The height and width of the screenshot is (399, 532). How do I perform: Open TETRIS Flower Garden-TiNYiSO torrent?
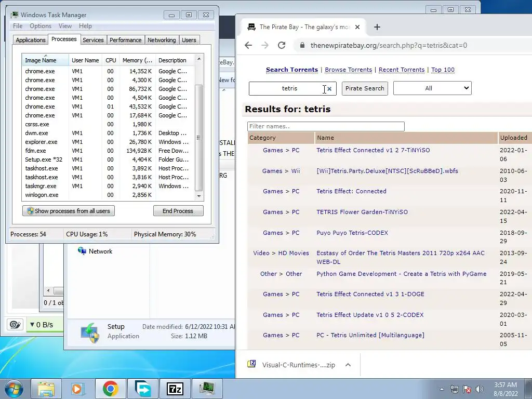coord(362,212)
